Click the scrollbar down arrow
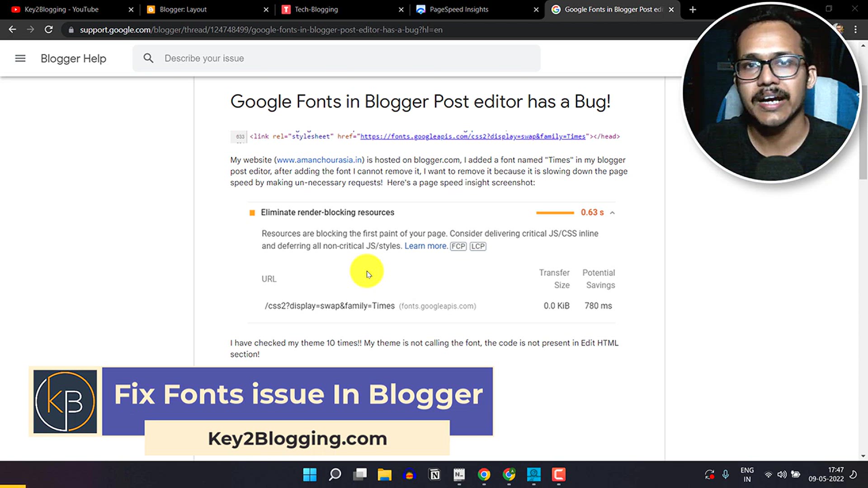 (863, 456)
